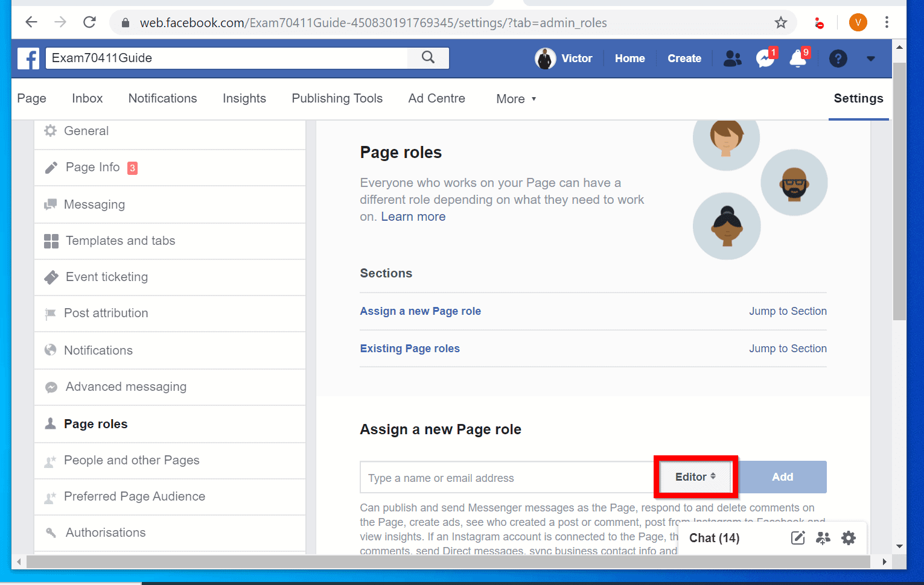Select the Settings tab
Image resolution: width=924 pixels, height=585 pixels.
pos(858,98)
